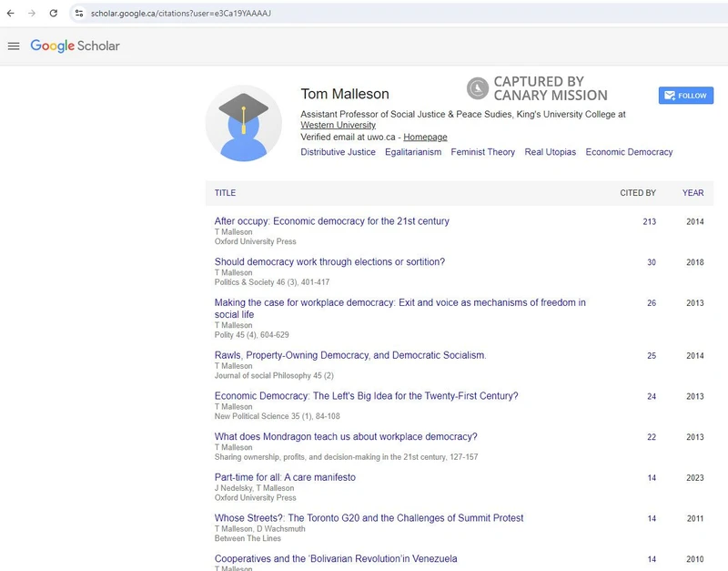This screenshot has height=571, width=728.
Task: View the 213 citations of After occupy
Action: 649,221
